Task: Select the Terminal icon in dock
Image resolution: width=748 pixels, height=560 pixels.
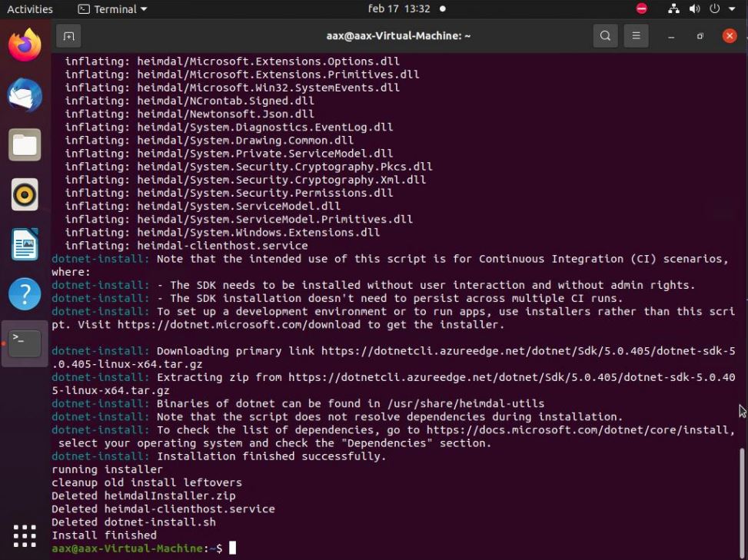Action: tap(25, 343)
